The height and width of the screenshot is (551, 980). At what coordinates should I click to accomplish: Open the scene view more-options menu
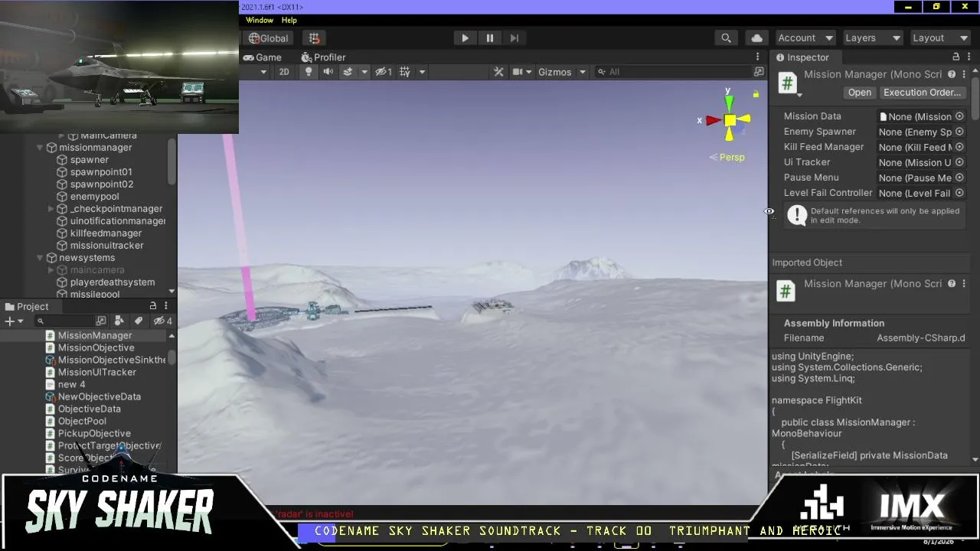pos(758,57)
